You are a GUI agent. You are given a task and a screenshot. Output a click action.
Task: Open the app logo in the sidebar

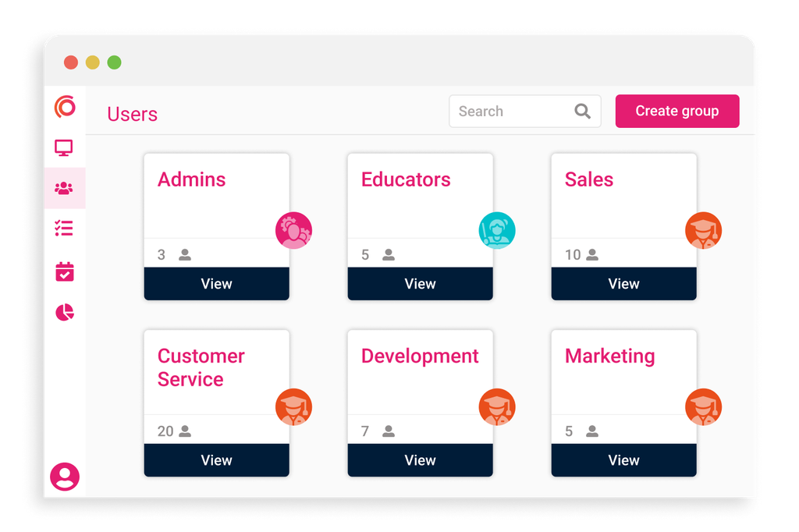tap(64, 108)
